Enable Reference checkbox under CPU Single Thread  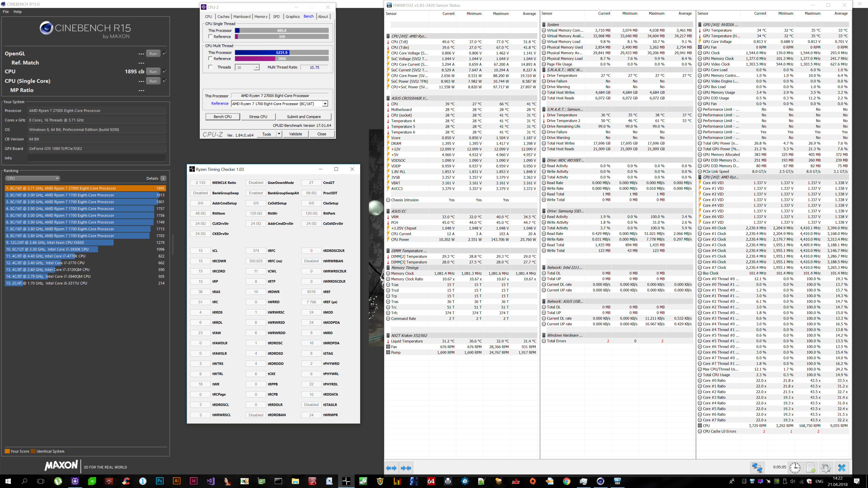[x=210, y=36]
